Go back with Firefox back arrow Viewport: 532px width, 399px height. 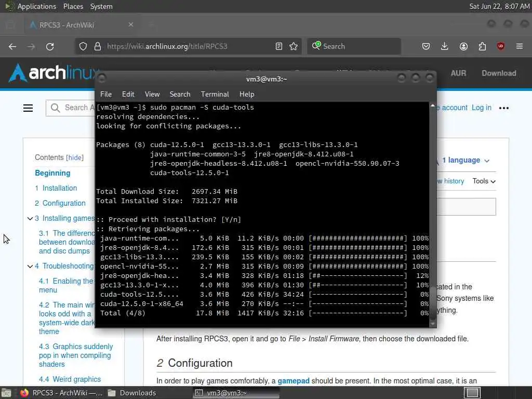point(12,46)
